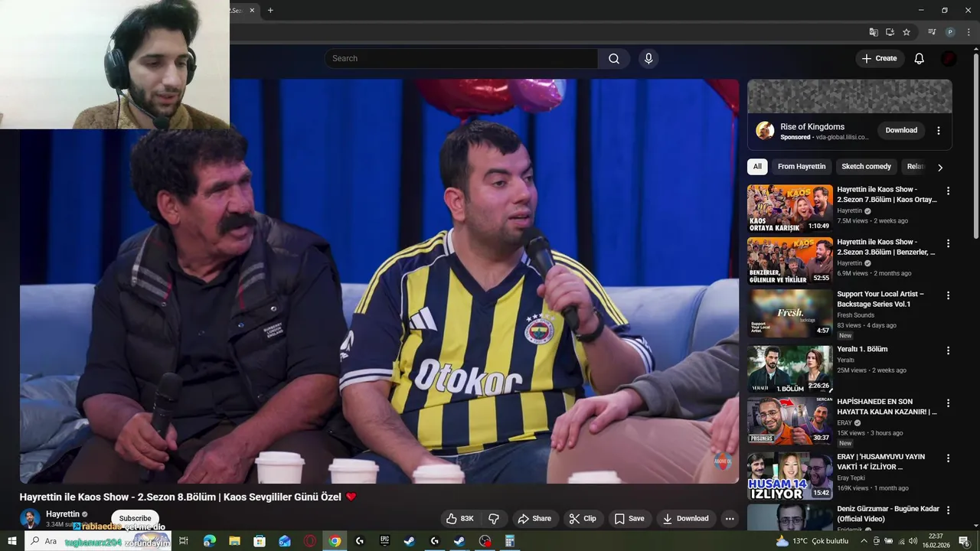The image size is (980, 551).
Task: Open Epic Games Launcher from taskbar
Action: pos(384,541)
